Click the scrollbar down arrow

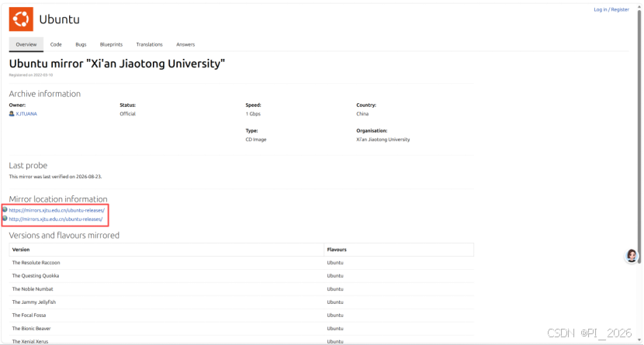pos(639,340)
